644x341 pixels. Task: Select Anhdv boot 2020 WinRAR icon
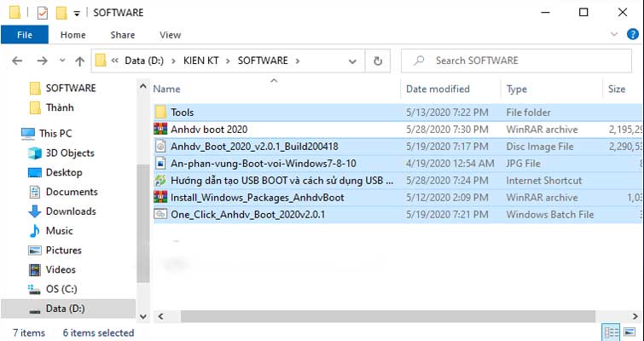click(x=160, y=130)
